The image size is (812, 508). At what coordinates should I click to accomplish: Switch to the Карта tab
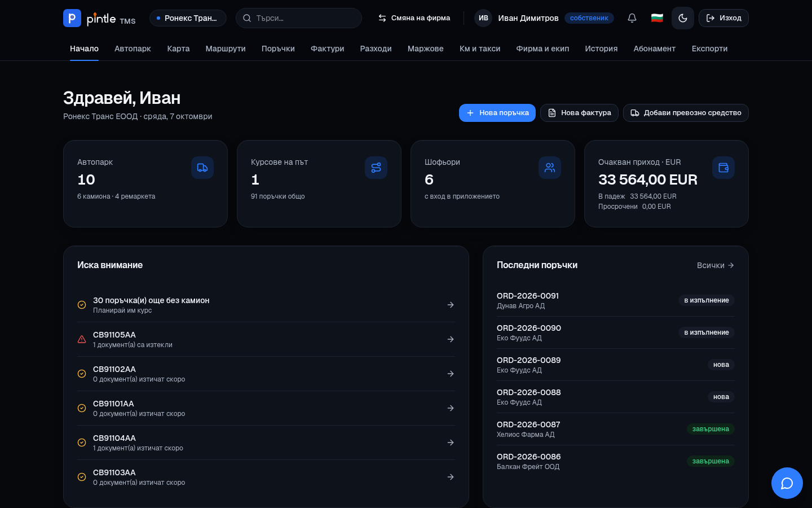tap(178, 49)
